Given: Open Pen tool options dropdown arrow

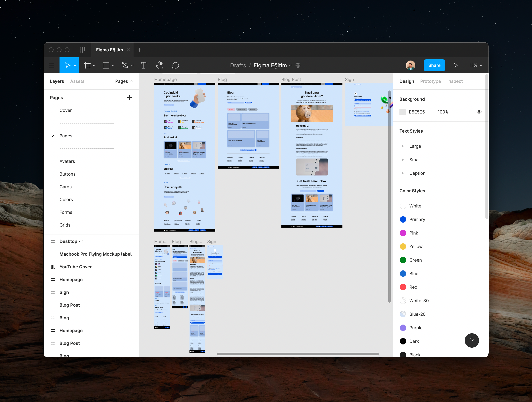Looking at the screenshot, I should [132, 66].
